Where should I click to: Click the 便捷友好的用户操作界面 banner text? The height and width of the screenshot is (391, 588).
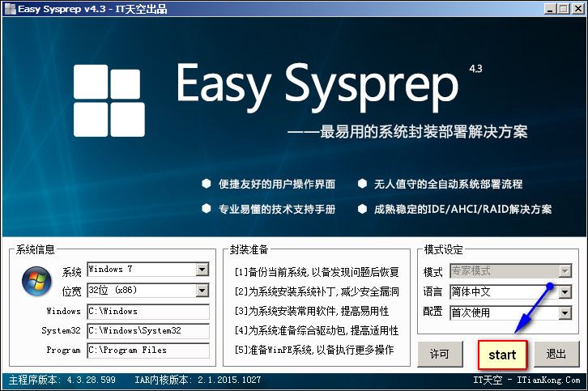[x=277, y=184]
